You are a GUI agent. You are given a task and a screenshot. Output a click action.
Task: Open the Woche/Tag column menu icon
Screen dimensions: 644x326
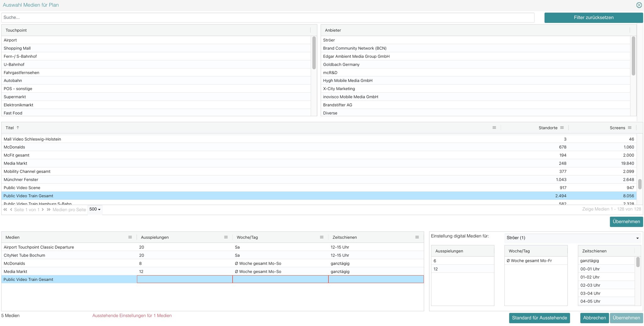pyautogui.click(x=321, y=237)
